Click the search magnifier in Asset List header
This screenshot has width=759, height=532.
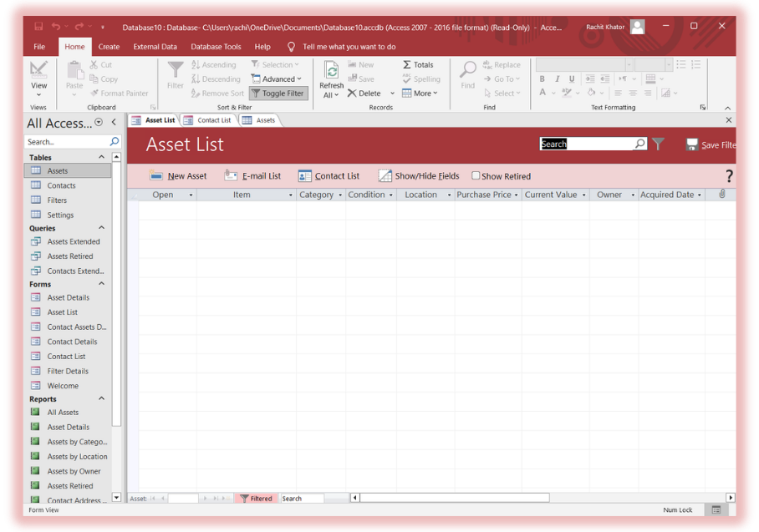click(640, 144)
